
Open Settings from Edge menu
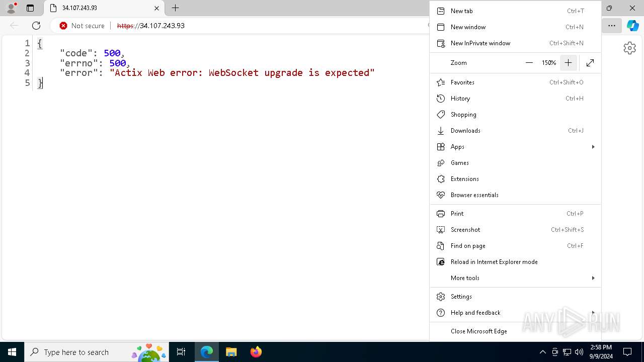[515, 297]
